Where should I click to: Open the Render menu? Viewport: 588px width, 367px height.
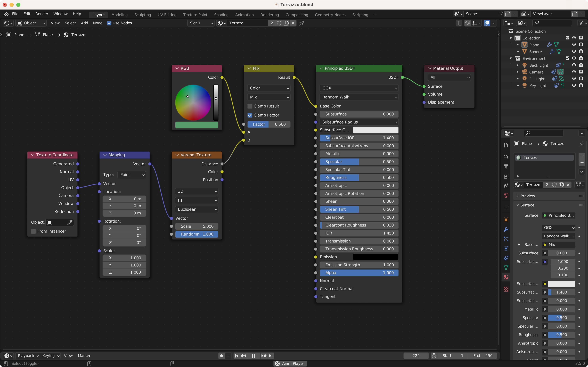click(x=42, y=14)
